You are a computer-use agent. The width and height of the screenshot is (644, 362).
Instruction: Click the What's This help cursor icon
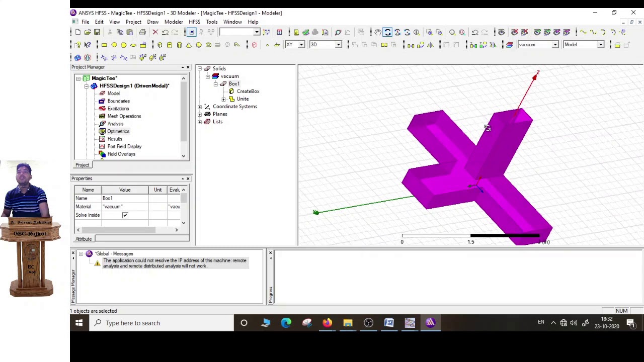coord(88,45)
